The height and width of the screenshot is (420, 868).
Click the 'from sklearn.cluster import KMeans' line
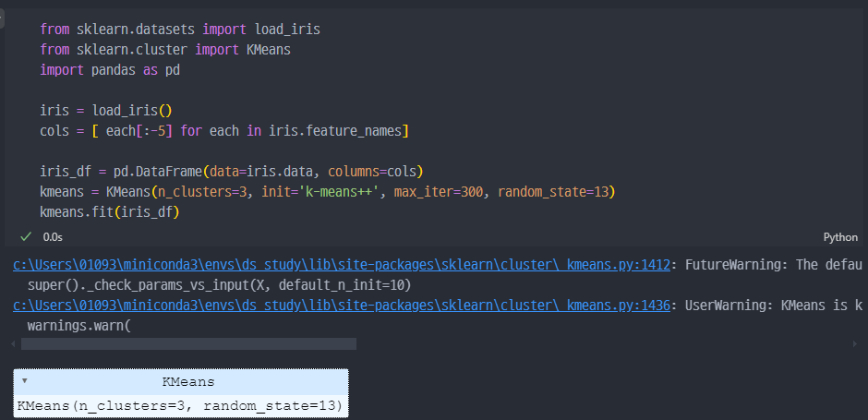point(165,50)
